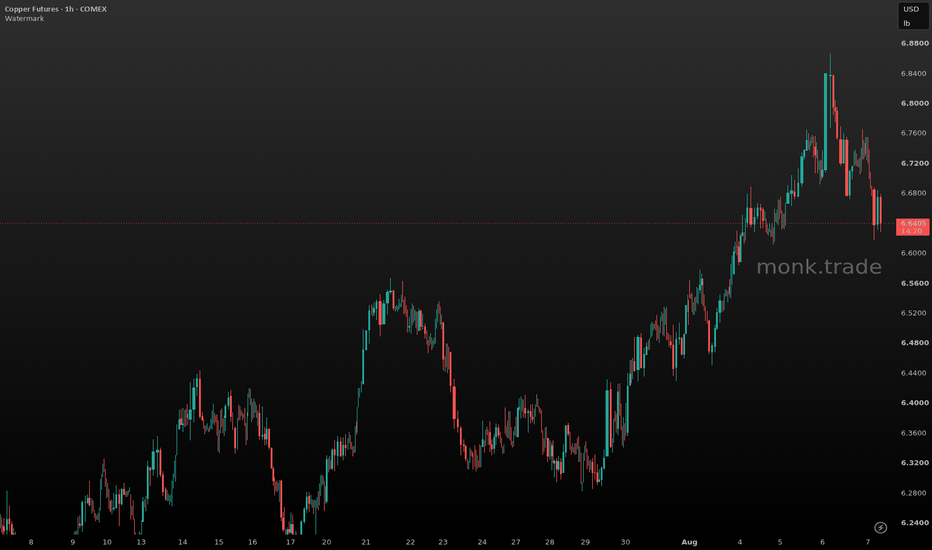The image size is (932, 550).
Task: Click the 6.3200 price axis label
Action: point(914,463)
